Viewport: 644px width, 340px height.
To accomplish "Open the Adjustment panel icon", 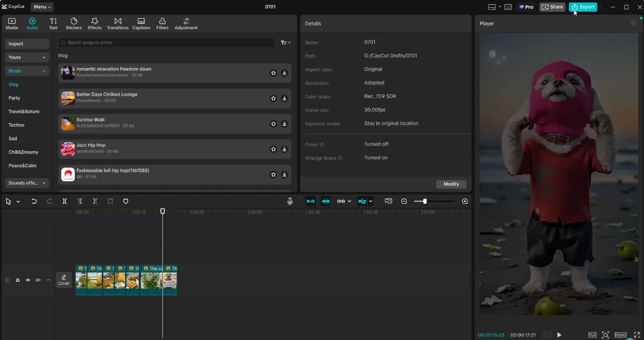I will 186,23.
